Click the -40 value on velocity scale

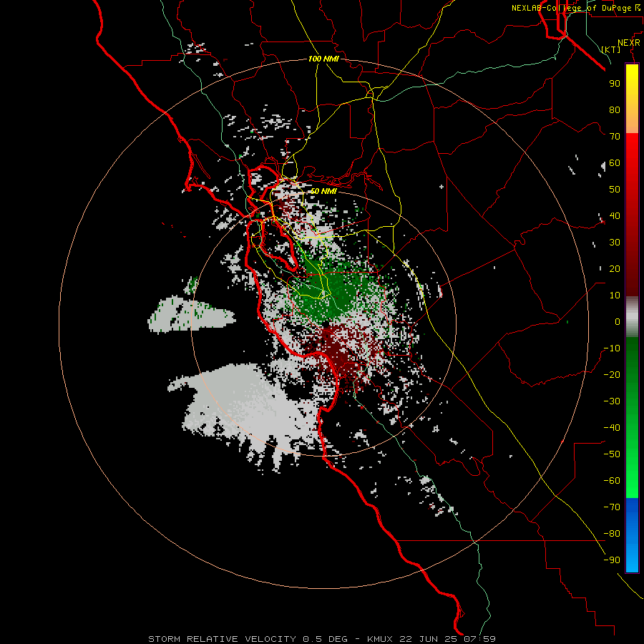pos(612,428)
